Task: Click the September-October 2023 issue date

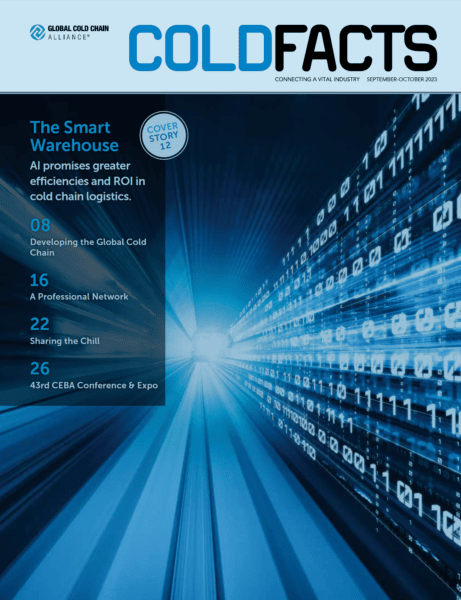Action: 402,79
